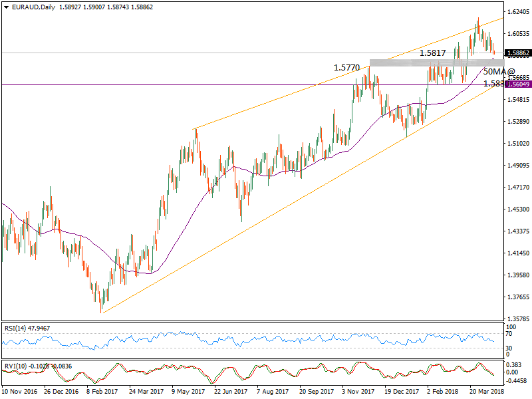
Task: Click the RSI scale value 70
Action: 509,334
